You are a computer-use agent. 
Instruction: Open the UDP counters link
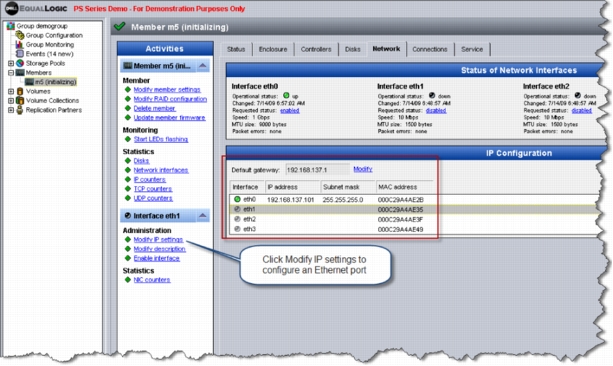pyautogui.click(x=153, y=198)
